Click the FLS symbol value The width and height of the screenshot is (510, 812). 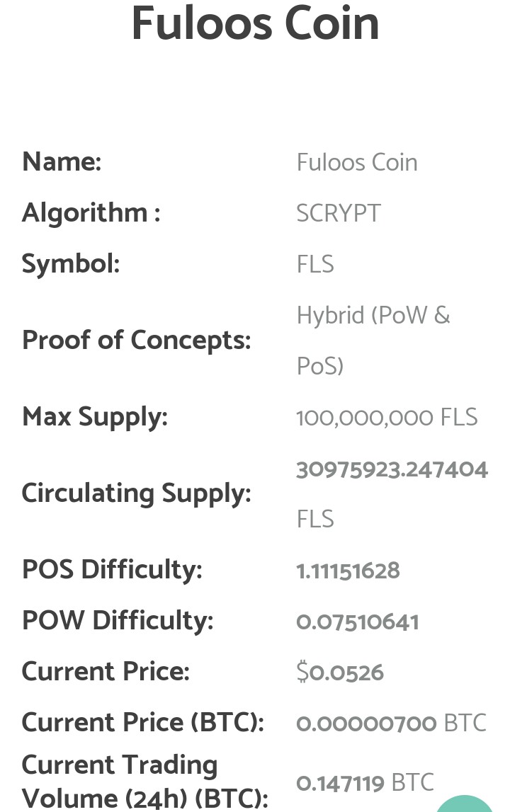tap(315, 264)
